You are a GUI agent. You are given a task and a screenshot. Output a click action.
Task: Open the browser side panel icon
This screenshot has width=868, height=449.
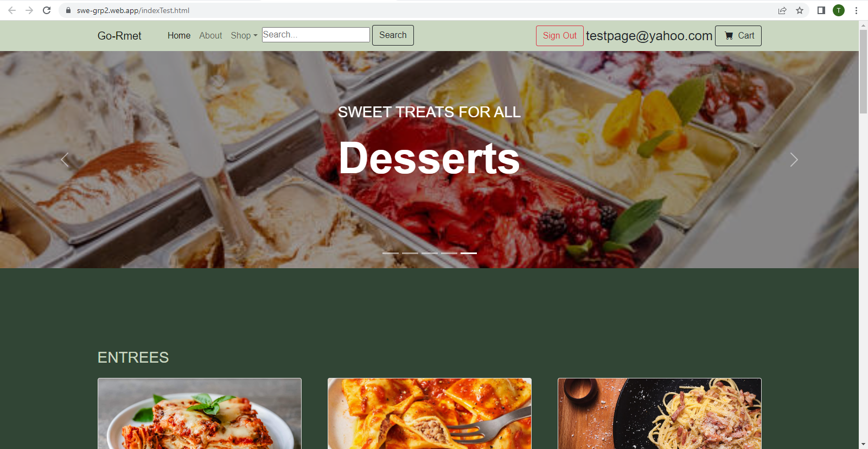pyautogui.click(x=821, y=10)
